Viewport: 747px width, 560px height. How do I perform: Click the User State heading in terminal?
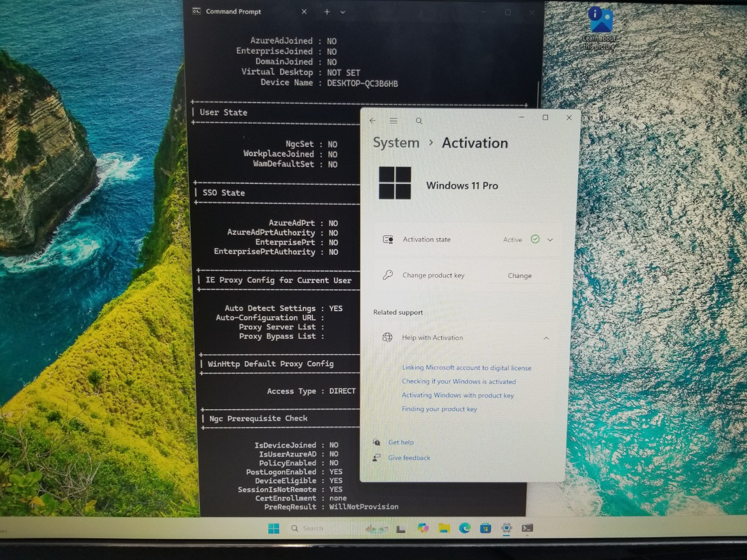[x=223, y=112]
